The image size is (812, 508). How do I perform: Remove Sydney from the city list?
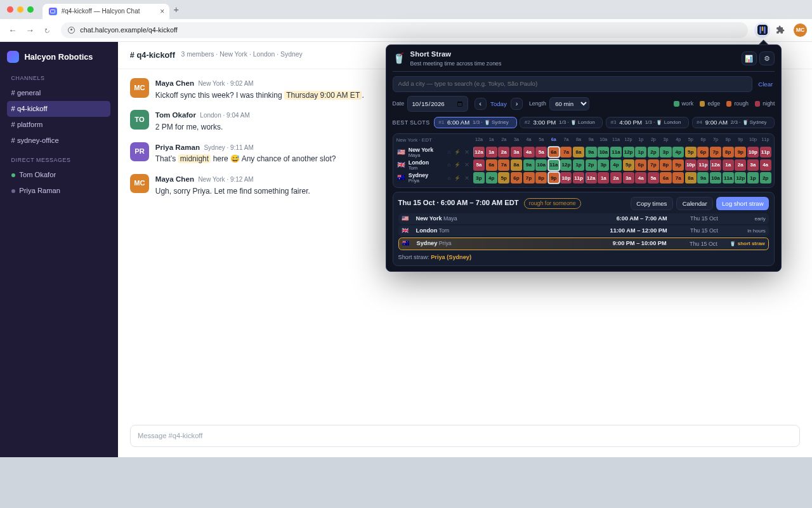(467, 178)
